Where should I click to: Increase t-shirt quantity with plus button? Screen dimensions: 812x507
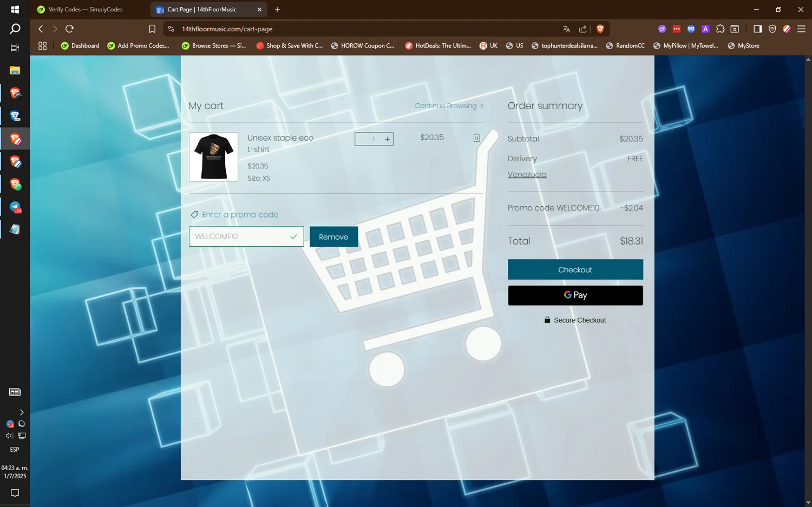(387, 139)
